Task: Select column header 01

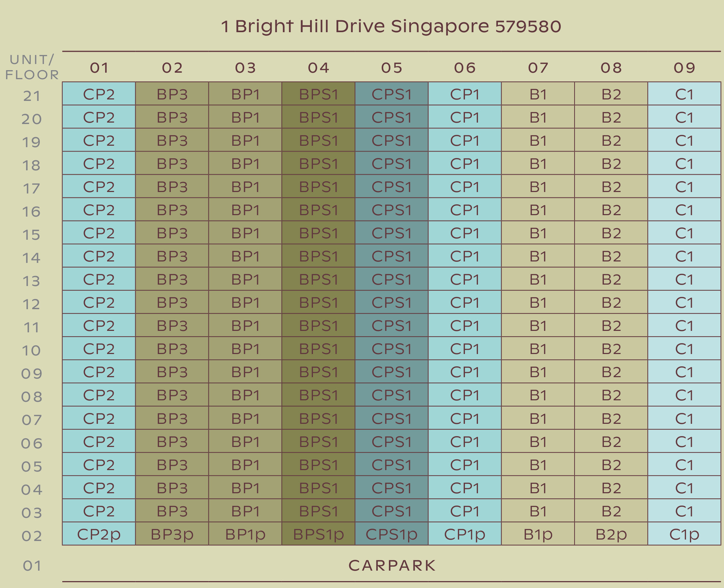Action: [x=99, y=68]
